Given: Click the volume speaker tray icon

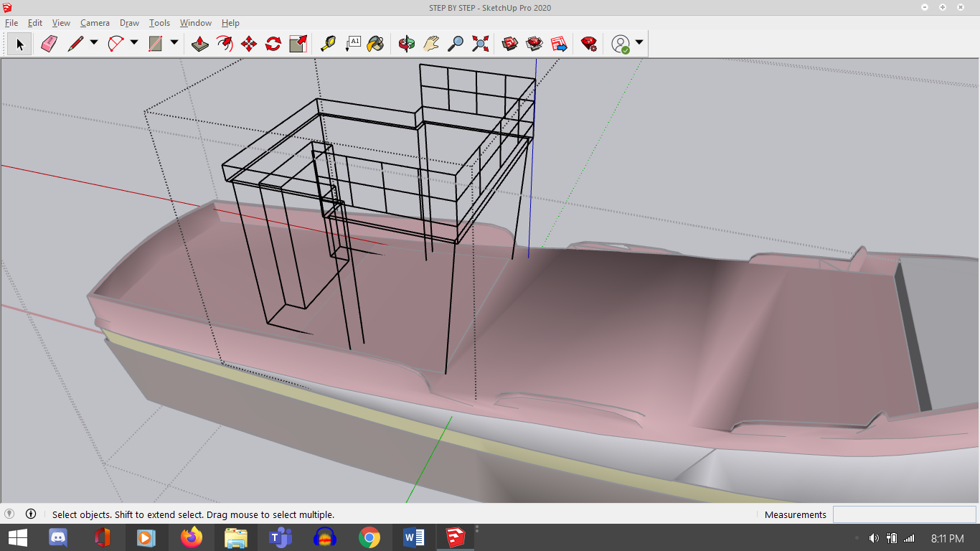Looking at the screenshot, I should coord(874,538).
